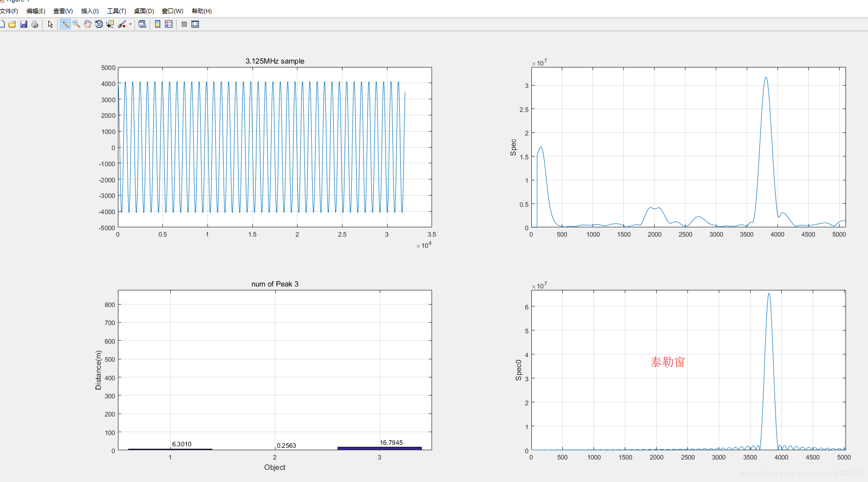Open the 文件(F) menu

pos(9,11)
